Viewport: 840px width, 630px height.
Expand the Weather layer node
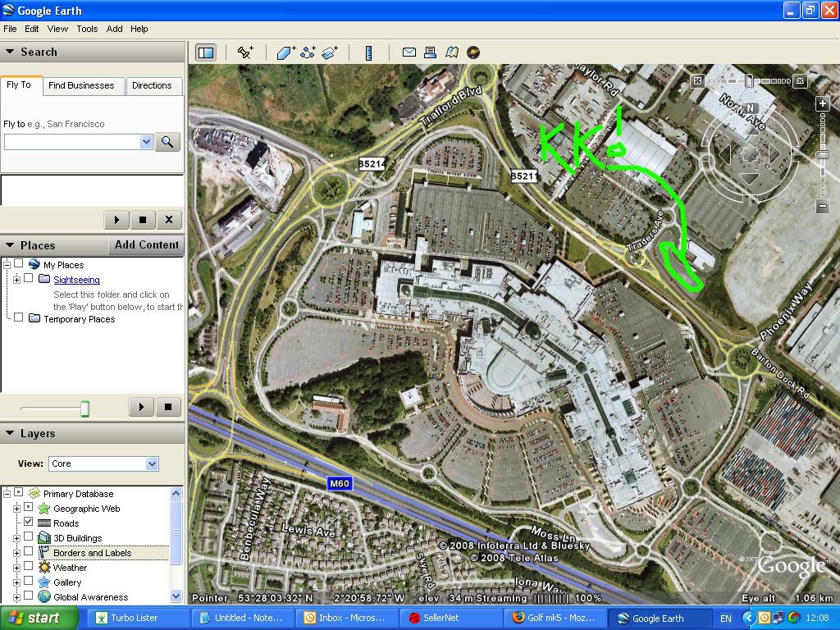tap(16, 568)
